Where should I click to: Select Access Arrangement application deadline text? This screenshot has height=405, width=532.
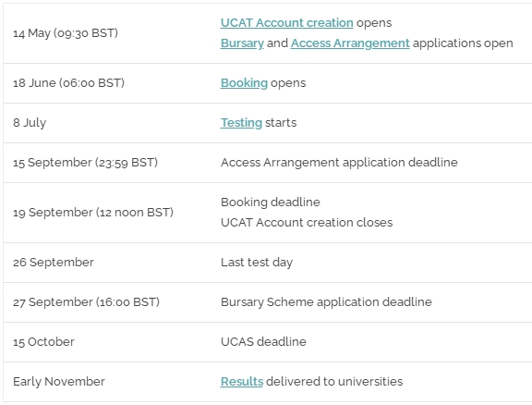coord(339,163)
